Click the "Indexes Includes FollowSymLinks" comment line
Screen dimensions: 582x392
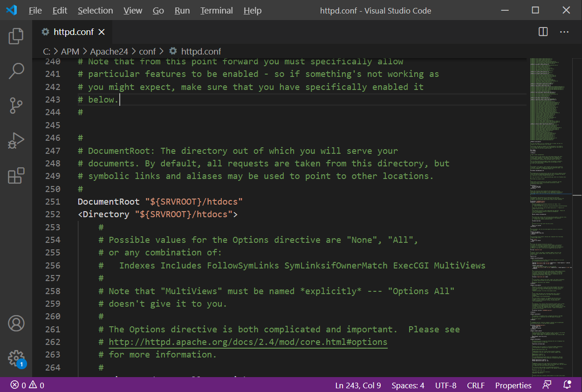point(292,265)
